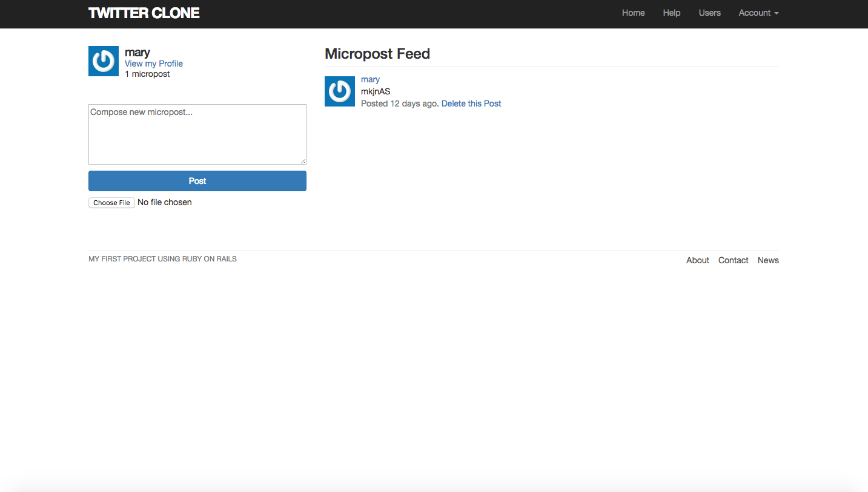Open the About footer link
868x492 pixels.
click(698, 260)
